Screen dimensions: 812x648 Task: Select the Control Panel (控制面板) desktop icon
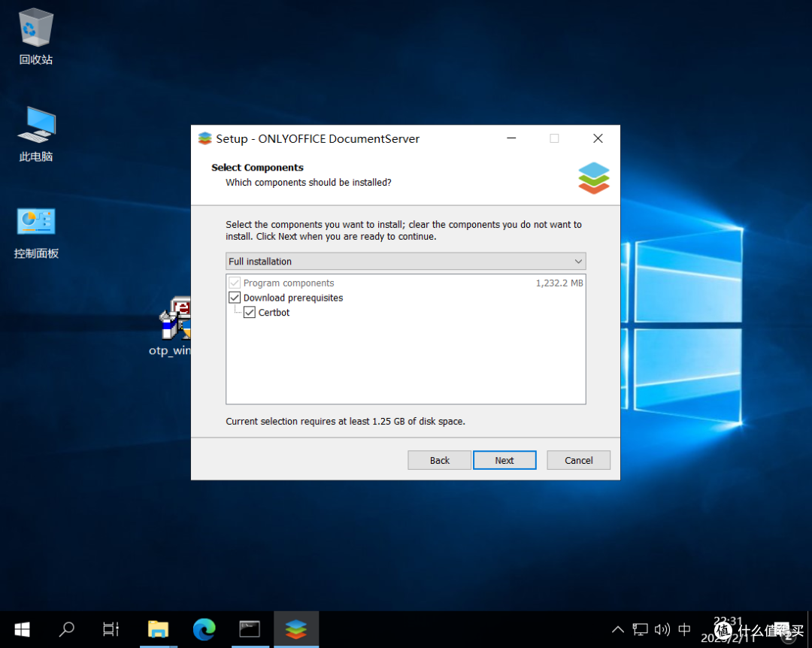36,233
